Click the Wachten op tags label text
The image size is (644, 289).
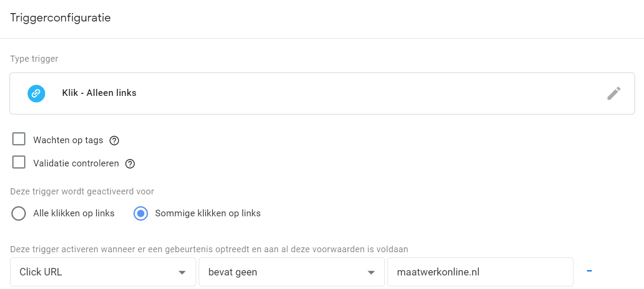(68, 140)
